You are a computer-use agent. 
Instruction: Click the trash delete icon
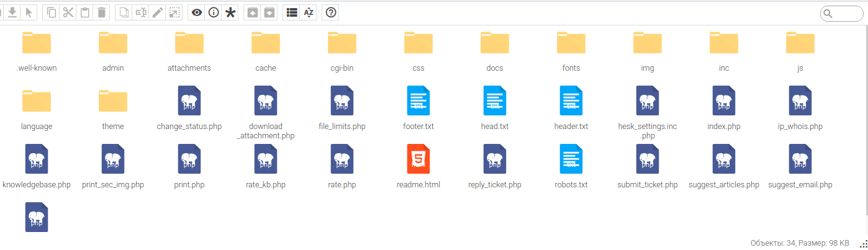pos(102,12)
